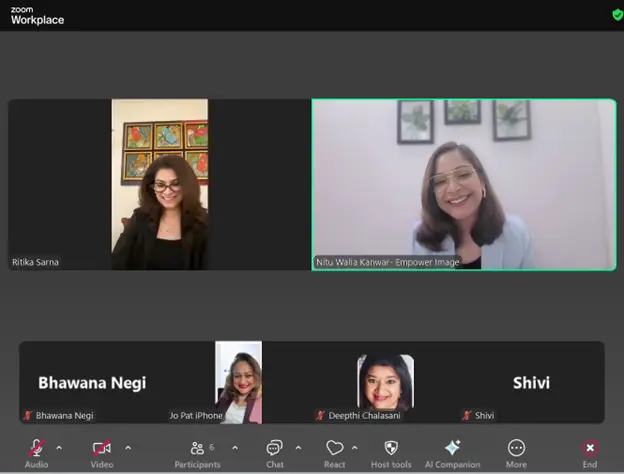Expand the video options chevron
Viewport: 624px width, 474px height.
click(x=128, y=447)
